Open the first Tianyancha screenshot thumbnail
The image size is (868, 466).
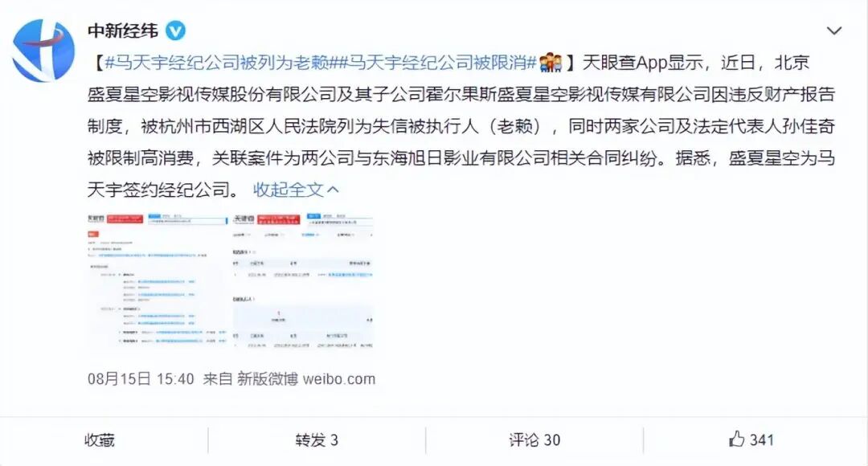coord(158,280)
